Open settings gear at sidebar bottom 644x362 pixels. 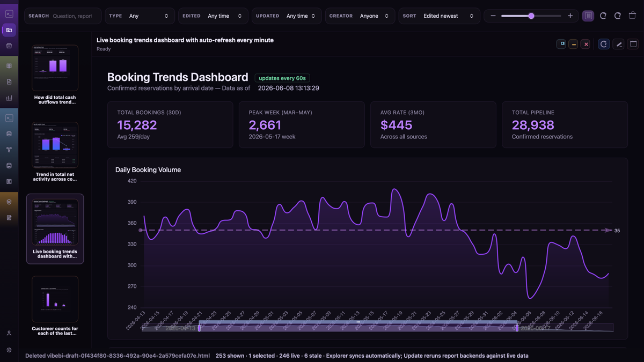(9, 350)
